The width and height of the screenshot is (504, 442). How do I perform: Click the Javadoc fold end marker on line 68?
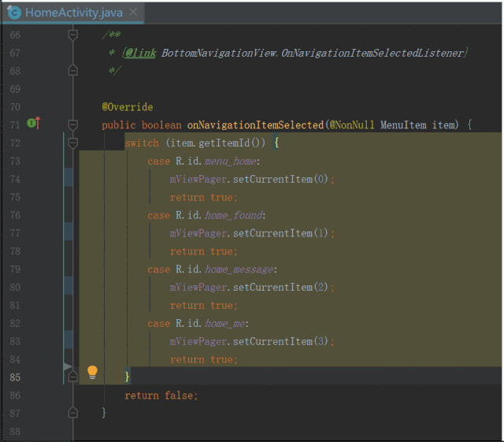tap(73, 70)
